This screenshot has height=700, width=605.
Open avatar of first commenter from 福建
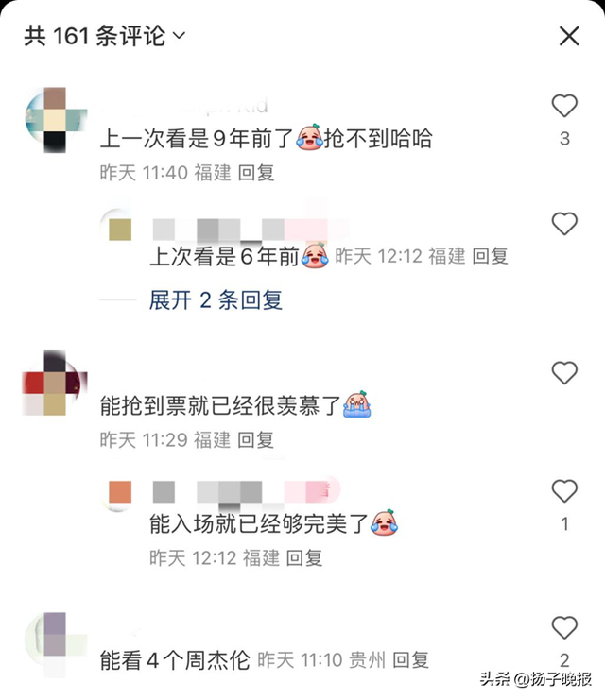click(56, 120)
